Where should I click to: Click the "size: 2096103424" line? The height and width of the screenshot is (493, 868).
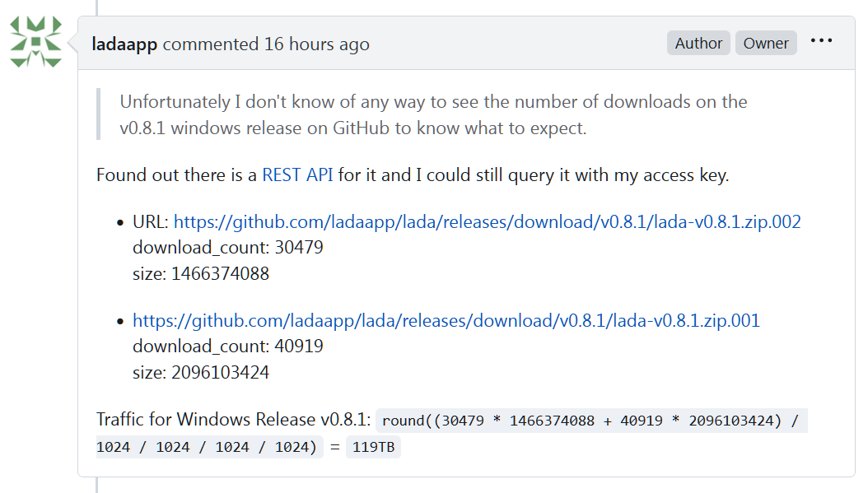pyautogui.click(x=201, y=372)
